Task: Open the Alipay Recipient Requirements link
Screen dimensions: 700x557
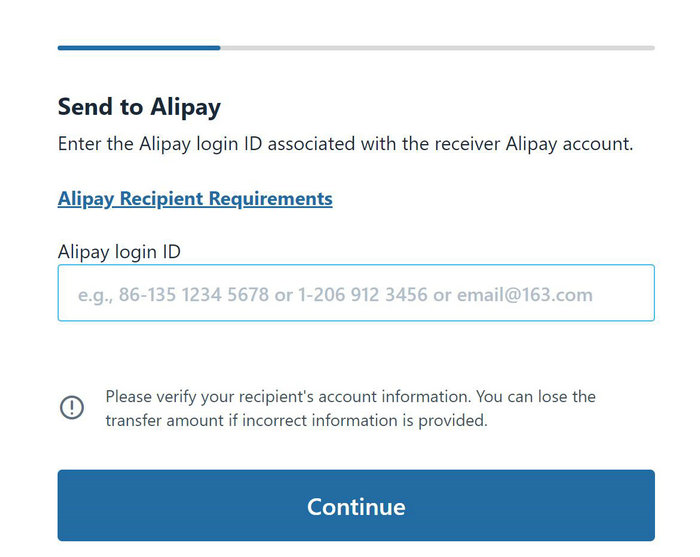Action: click(x=195, y=199)
